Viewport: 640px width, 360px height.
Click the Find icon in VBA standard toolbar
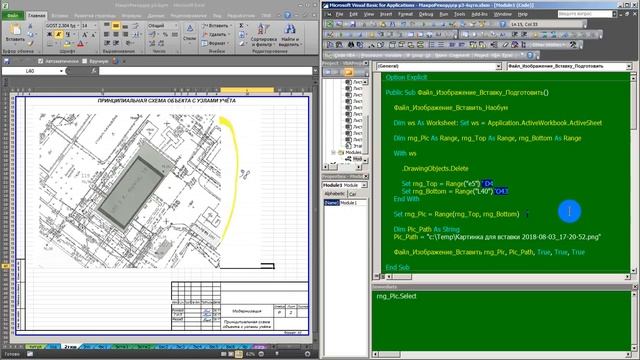(393, 24)
